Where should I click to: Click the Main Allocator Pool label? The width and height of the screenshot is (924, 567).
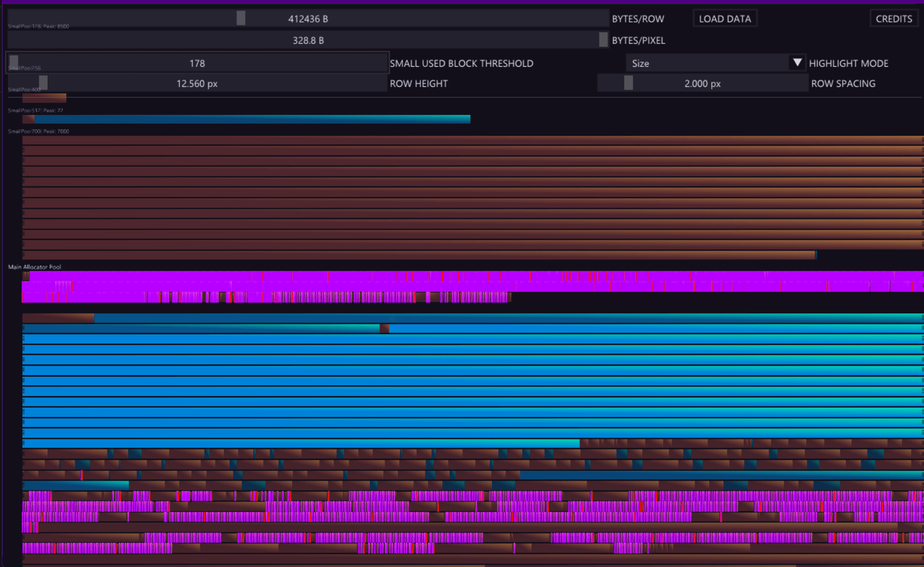coord(35,267)
